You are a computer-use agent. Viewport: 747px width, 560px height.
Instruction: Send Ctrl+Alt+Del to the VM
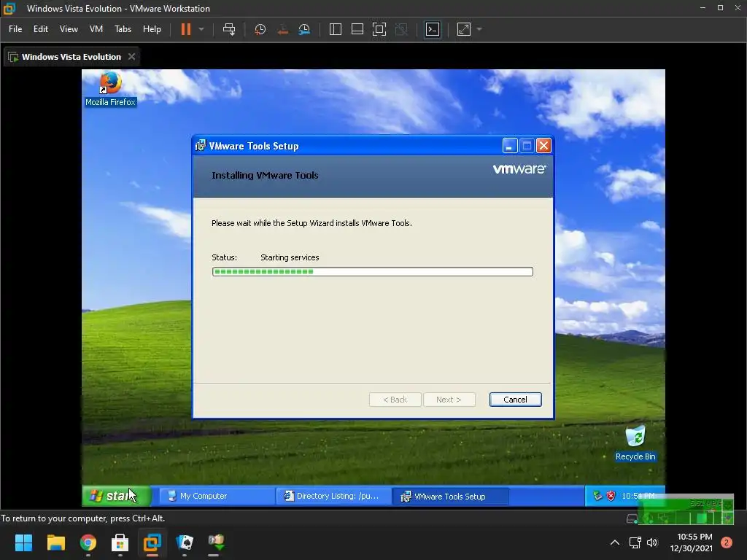pos(229,29)
